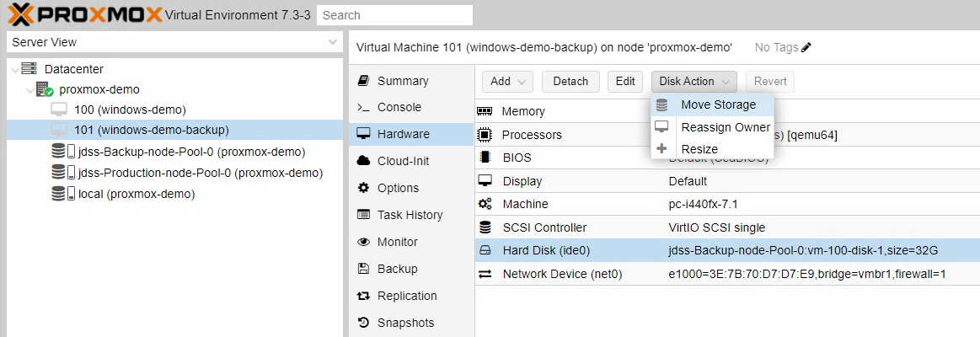Click the Task History list icon

click(363, 215)
